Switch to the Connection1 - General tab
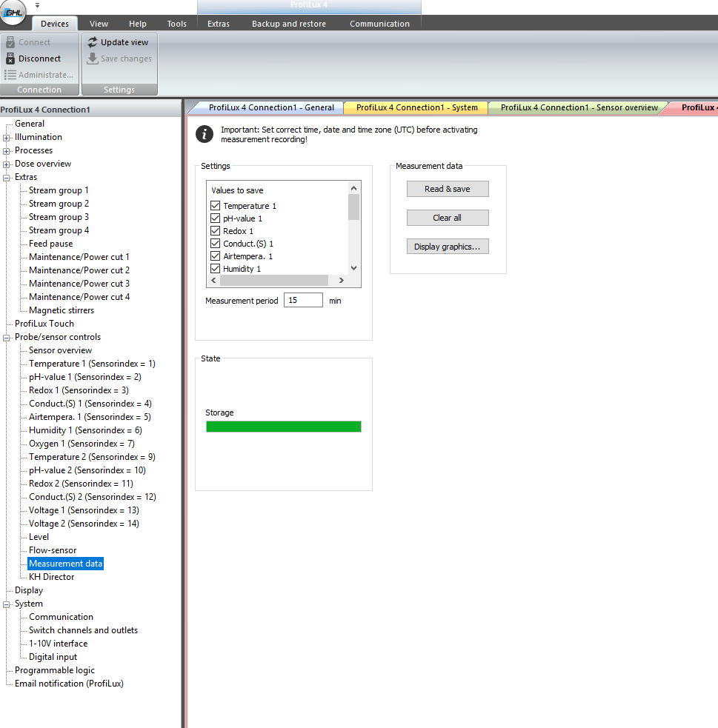 pos(271,107)
